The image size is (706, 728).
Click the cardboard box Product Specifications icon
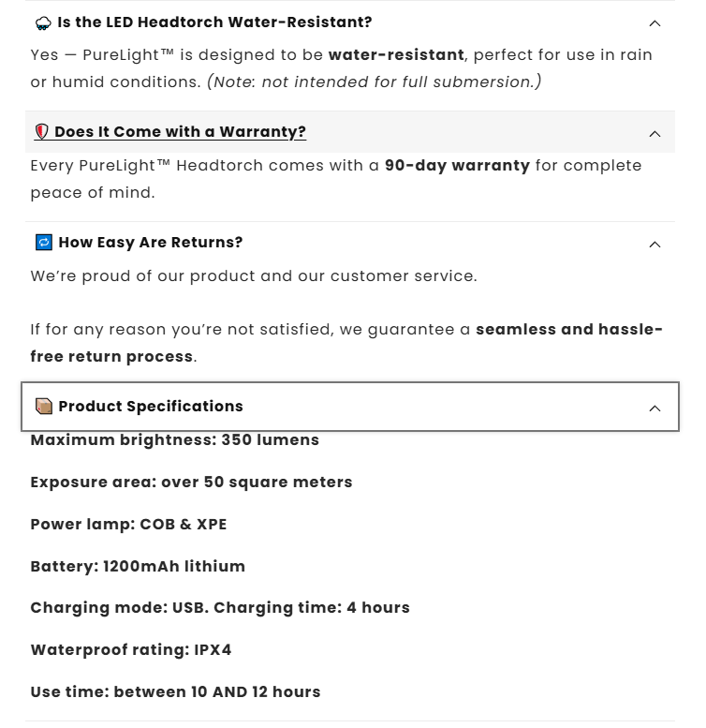(44, 407)
